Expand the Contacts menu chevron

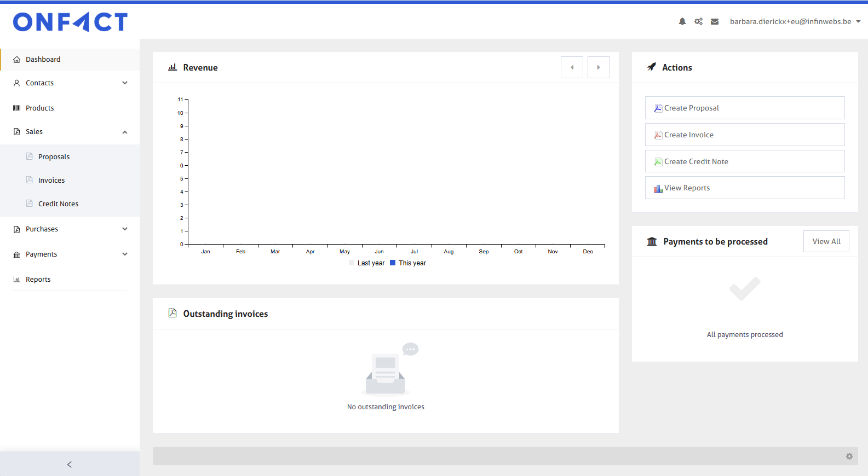pyautogui.click(x=125, y=83)
